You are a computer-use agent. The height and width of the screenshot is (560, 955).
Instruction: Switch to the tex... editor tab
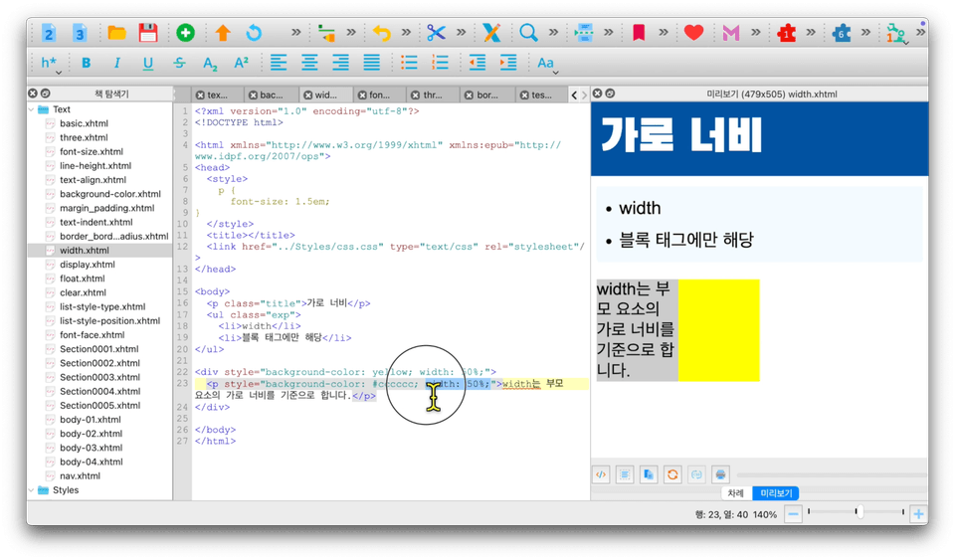218,94
